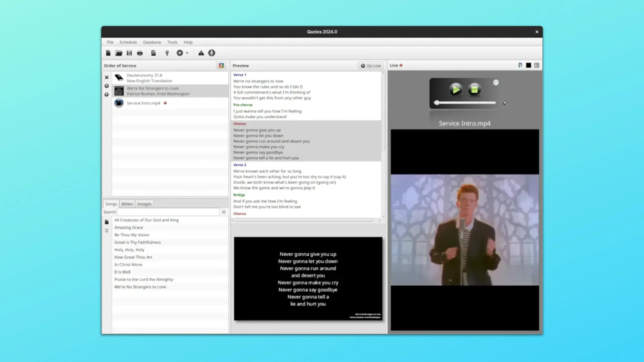The width and height of the screenshot is (644, 362).
Task: Click the Go Live button
Action: point(371,66)
